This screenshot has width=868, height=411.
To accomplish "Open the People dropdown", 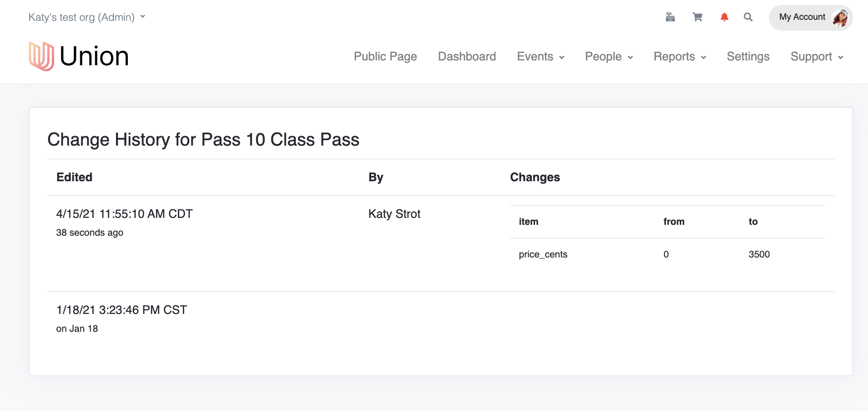I will point(609,56).
